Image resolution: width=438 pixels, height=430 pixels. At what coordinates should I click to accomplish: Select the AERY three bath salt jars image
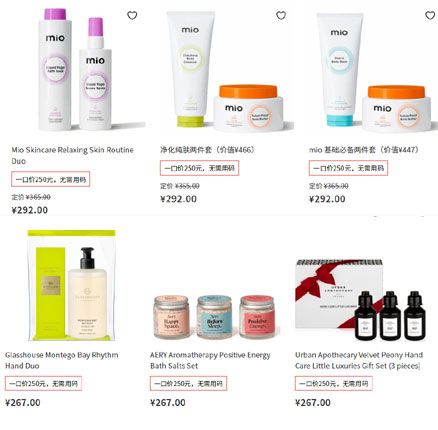214,316
